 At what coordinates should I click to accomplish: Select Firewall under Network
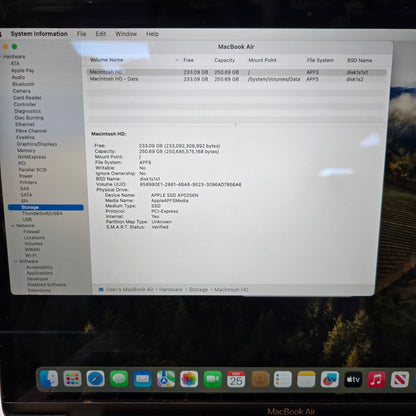pyautogui.click(x=32, y=231)
